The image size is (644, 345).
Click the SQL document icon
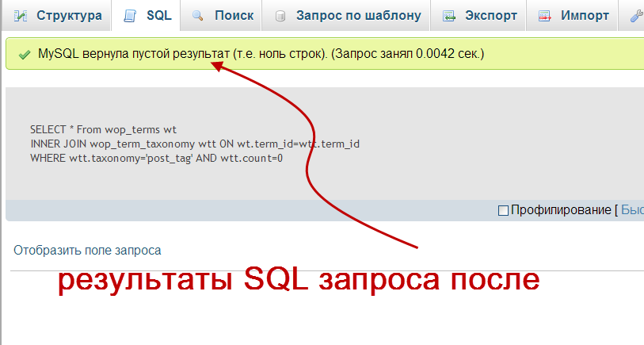click(x=130, y=16)
